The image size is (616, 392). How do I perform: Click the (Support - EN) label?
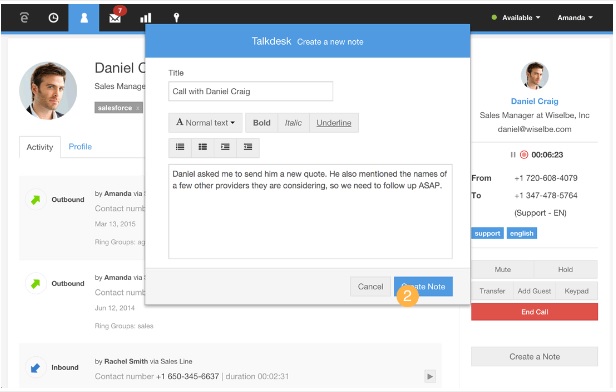tap(540, 213)
